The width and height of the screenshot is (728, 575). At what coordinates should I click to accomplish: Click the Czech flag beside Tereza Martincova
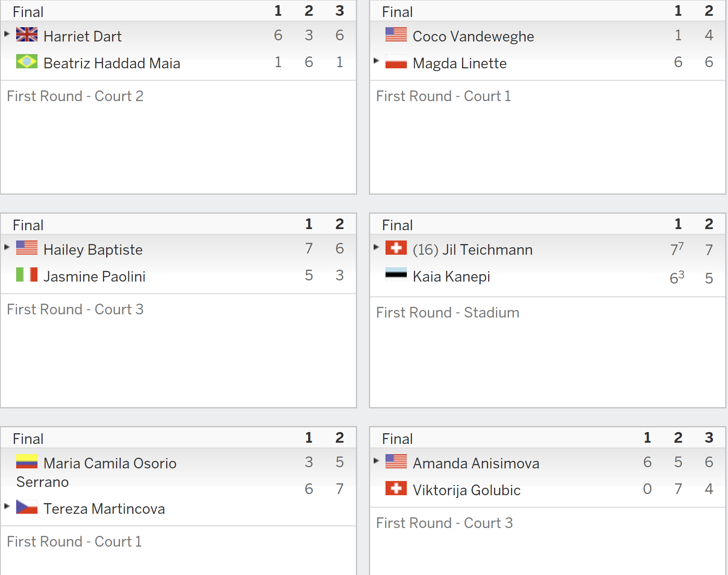[27, 507]
